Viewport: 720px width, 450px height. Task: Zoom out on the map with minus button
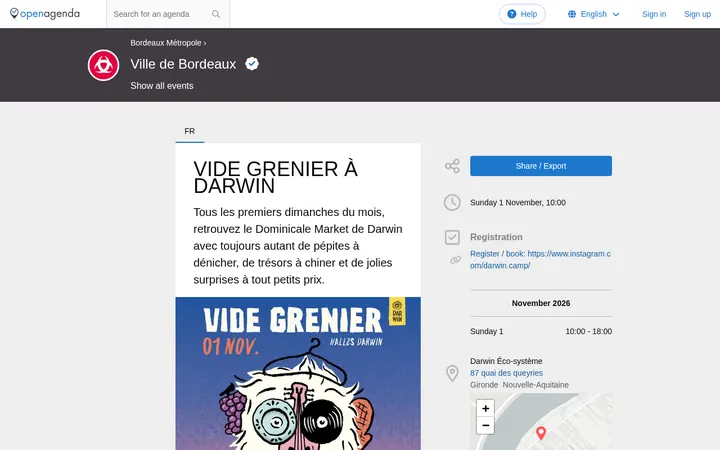pyautogui.click(x=485, y=425)
